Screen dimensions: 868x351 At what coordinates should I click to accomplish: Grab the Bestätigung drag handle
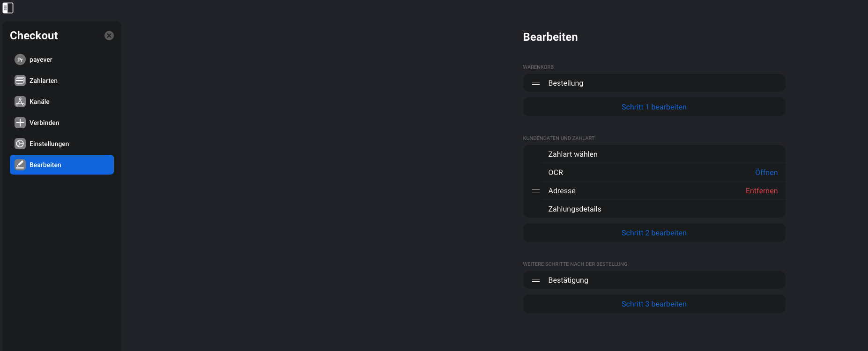(536, 280)
